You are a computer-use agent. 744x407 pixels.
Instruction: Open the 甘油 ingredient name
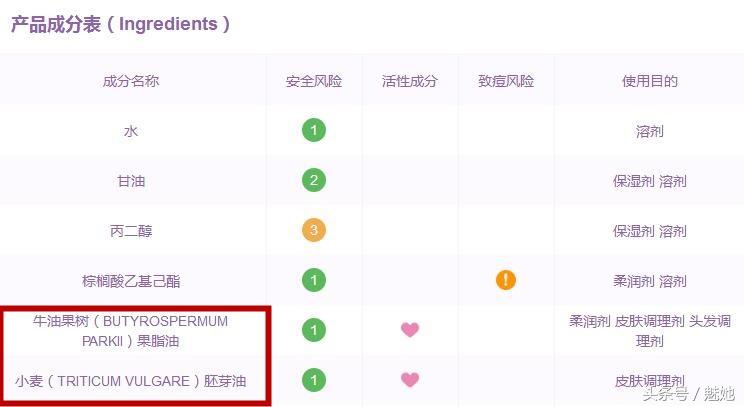point(131,181)
